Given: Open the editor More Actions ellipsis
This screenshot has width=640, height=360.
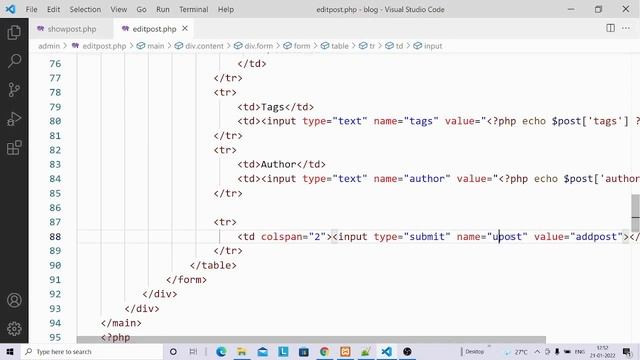Looking at the screenshot, I should pos(626,28).
